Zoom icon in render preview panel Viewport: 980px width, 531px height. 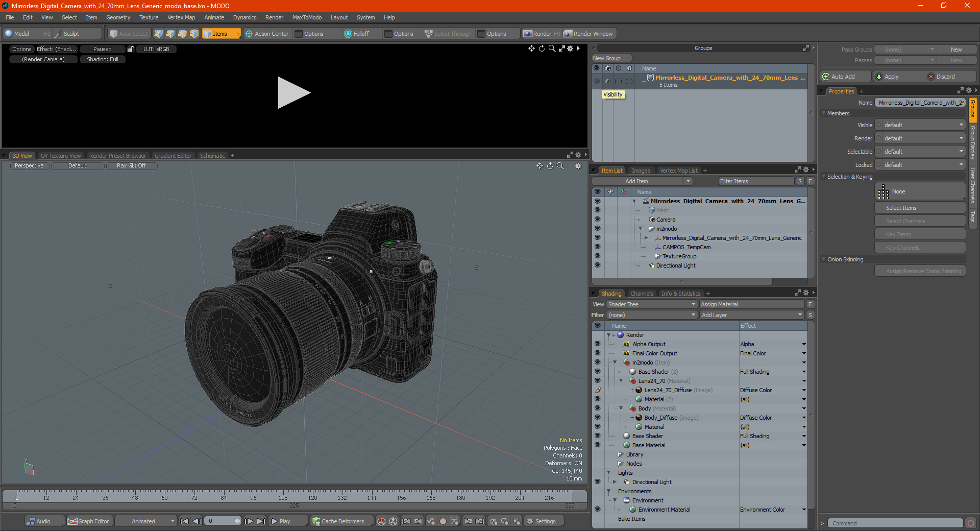[552, 49]
